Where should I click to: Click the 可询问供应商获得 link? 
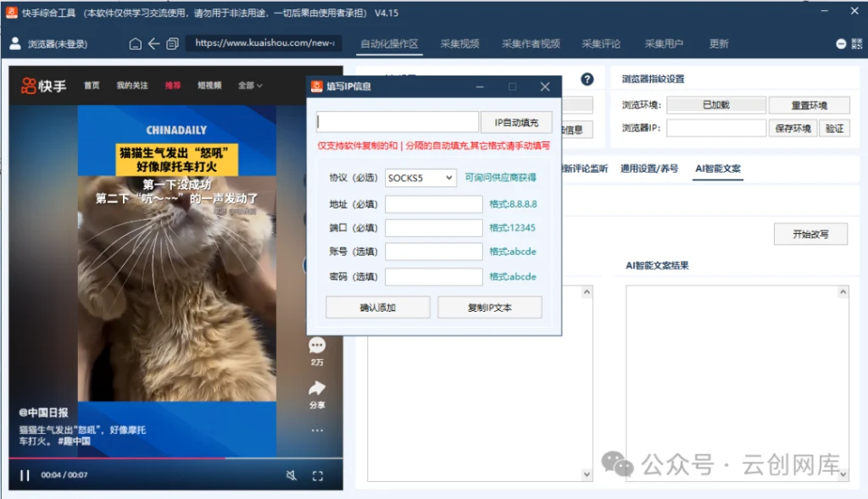(500, 178)
